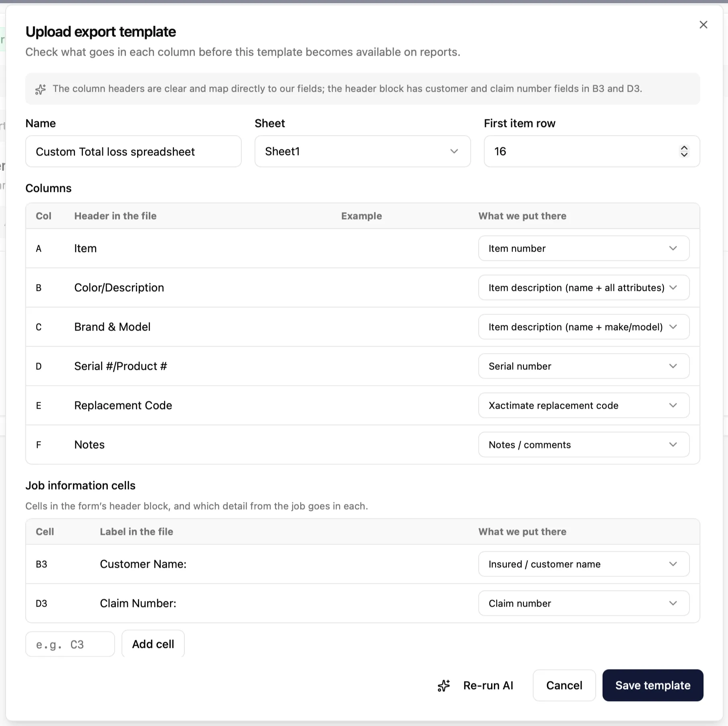Click the 'Notes' header text in row F
The image size is (728, 726).
(x=89, y=445)
